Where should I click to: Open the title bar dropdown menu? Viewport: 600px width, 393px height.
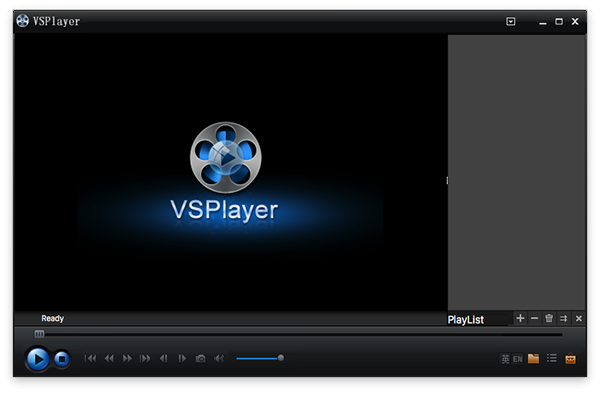click(x=511, y=21)
